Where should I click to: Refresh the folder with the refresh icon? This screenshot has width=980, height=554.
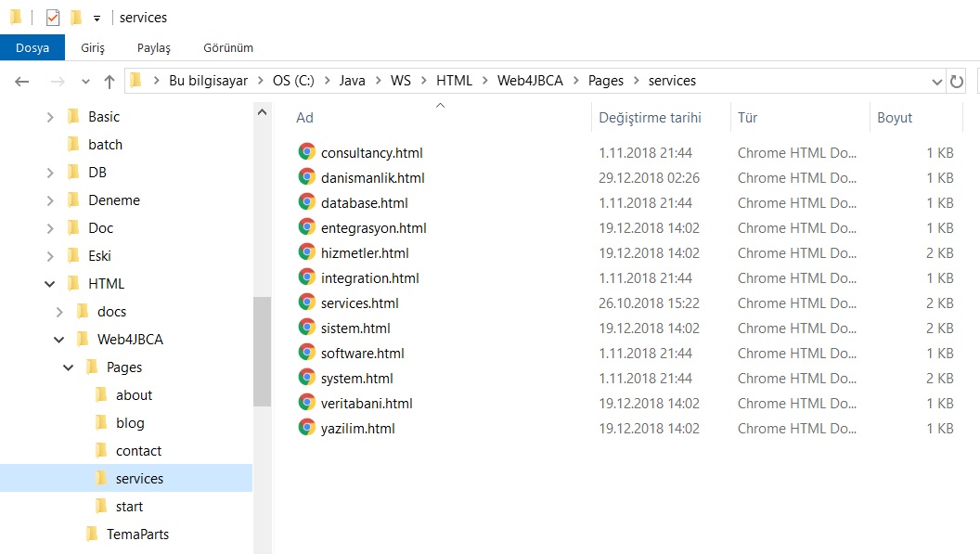click(957, 81)
